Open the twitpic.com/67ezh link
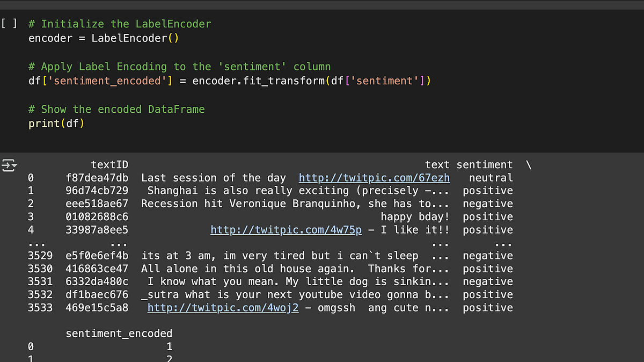644x362 pixels. pyautogui.click(x=374, y=178)
